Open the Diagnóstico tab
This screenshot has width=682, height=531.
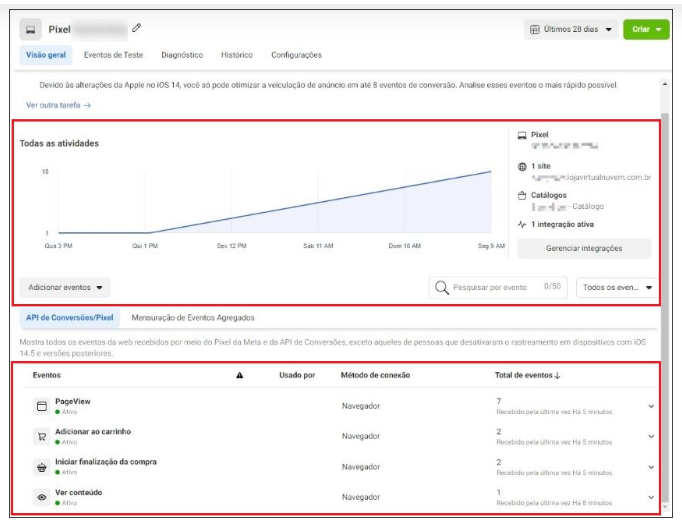click(182, 55)
